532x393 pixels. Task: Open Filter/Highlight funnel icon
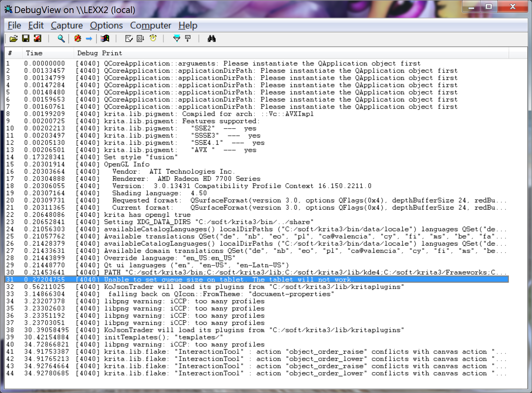pyautogui.click(x=177, y=38)
